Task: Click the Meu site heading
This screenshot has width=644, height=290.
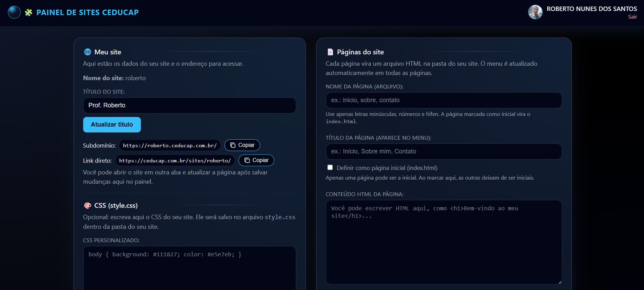Action: [x=108, y=52]
